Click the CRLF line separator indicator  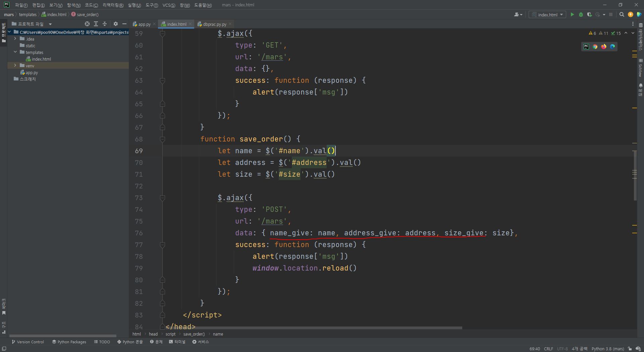(x=548, y=349)
